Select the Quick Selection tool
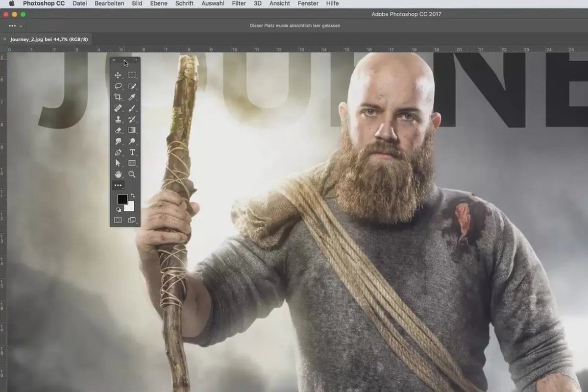The width and height of the screenshot is (588, 392). click(132, 86)
